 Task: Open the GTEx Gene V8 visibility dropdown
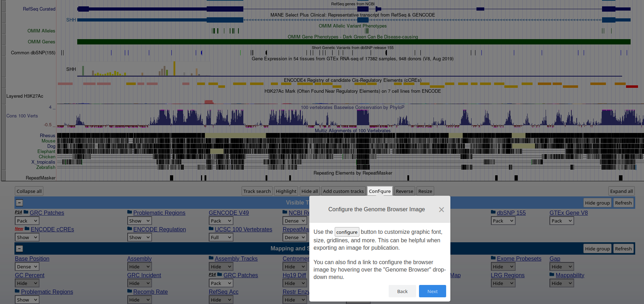[561, 221]
